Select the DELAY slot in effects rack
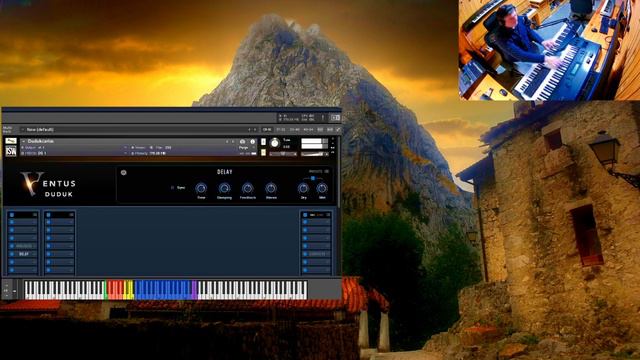The width and height of the screenshot is (640, 360). pos(24,254)
